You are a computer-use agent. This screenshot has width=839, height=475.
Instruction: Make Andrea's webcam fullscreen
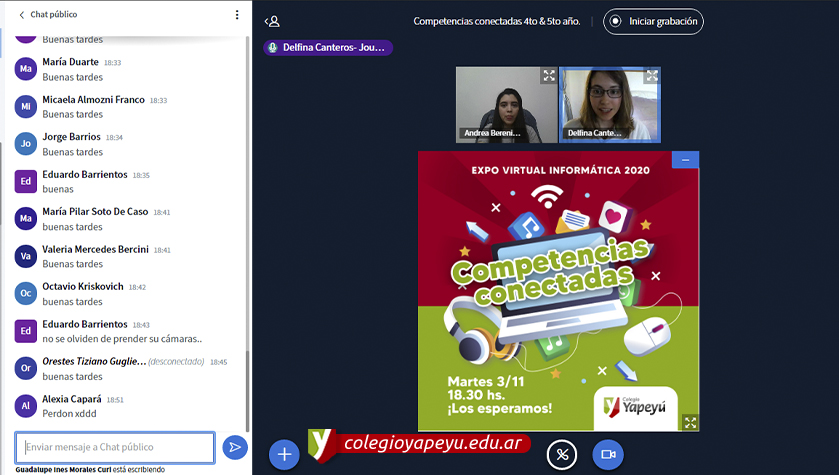point(549,76)
